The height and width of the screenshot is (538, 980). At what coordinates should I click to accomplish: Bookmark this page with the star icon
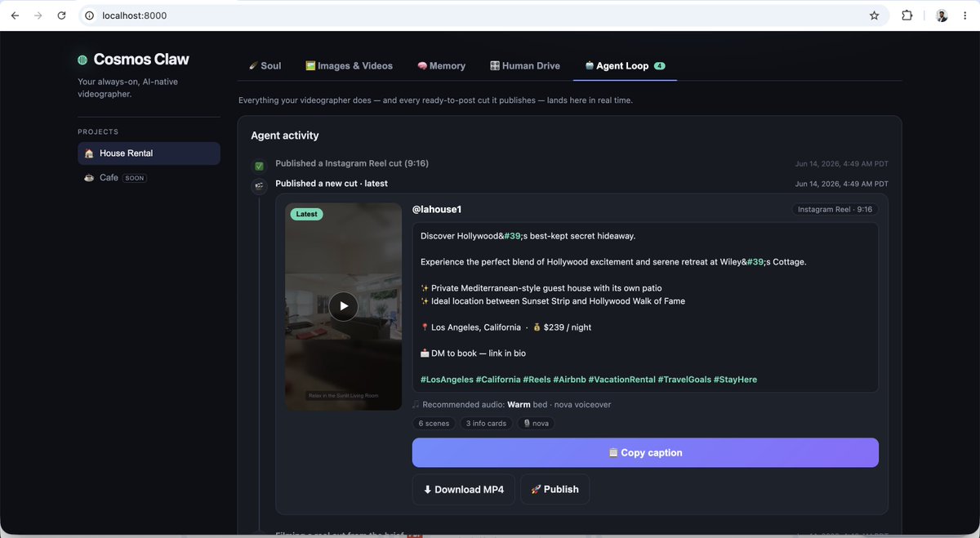874,16
